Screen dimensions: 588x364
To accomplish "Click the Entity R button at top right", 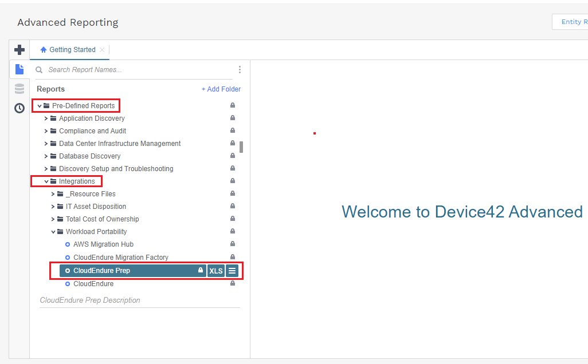I will (x=570, y=22).
